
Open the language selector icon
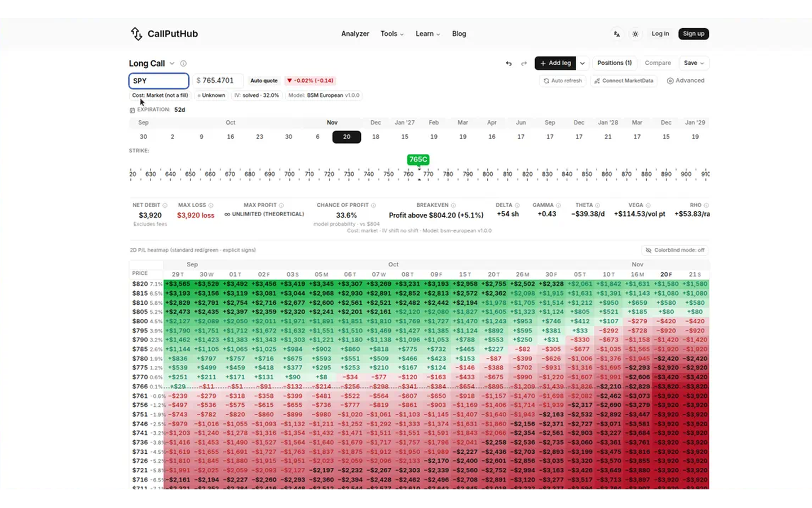pyautogui.click(x=617, y=34)
